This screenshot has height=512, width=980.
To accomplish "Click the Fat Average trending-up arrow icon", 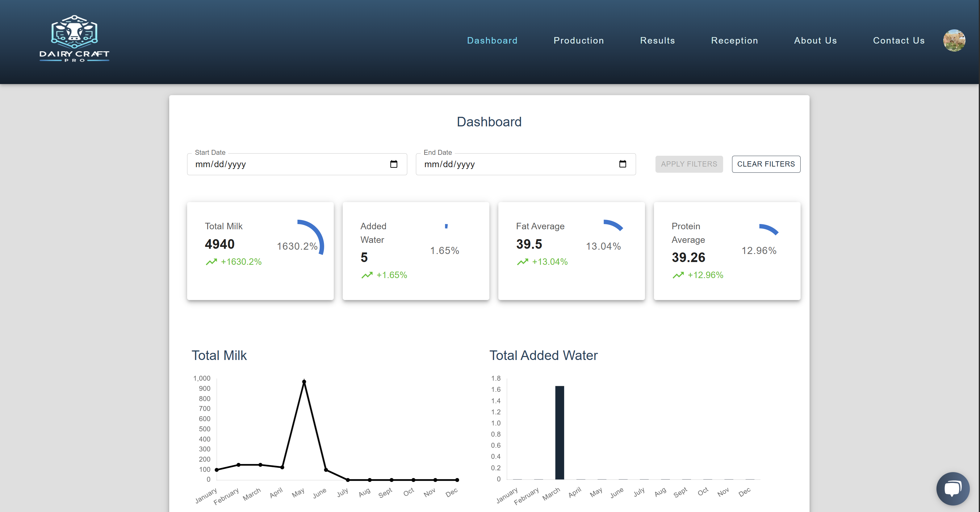I will click(x=522, y=262).
